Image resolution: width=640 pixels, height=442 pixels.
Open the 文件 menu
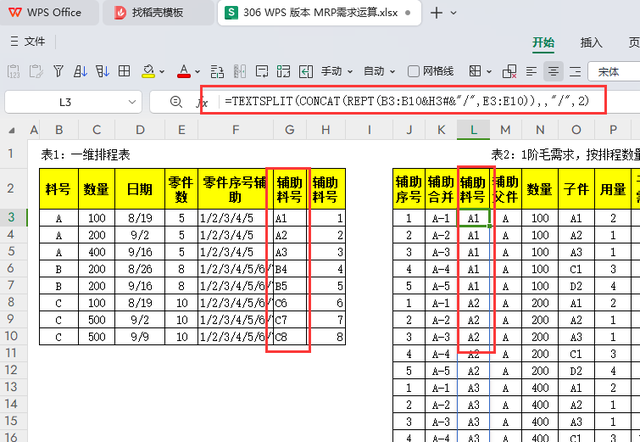click(x=28, y=41)
